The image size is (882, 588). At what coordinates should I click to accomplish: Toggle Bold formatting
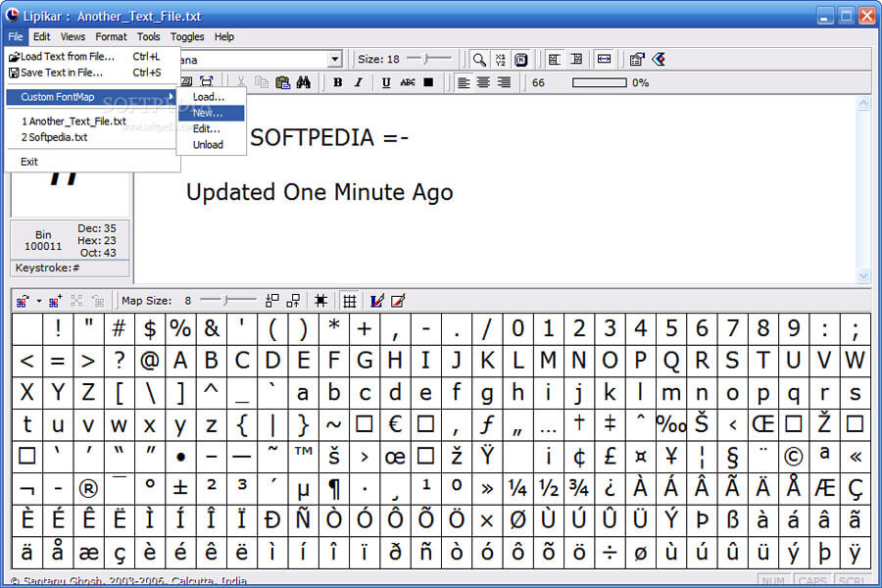[x=337, y=82]
